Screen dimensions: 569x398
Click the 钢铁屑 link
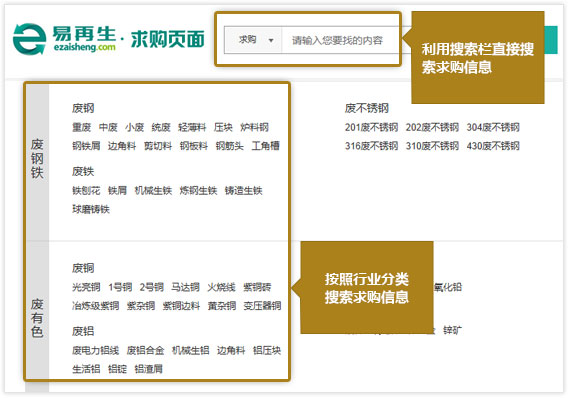[x=86, y=146]
